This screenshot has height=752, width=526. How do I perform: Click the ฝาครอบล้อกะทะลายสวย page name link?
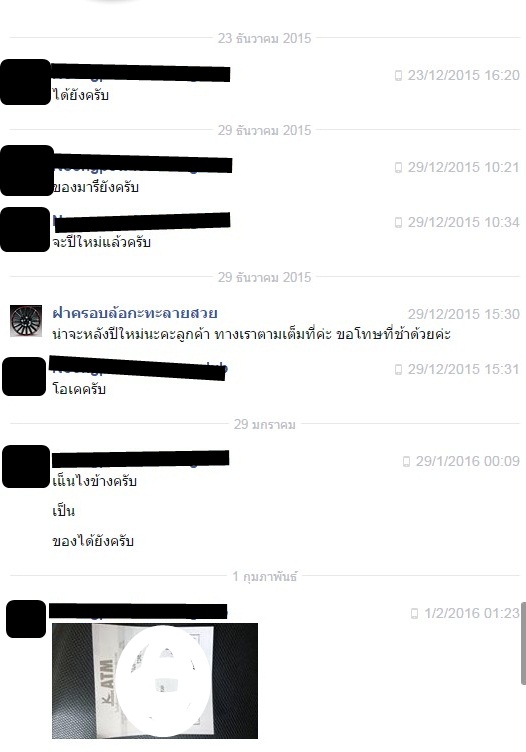coord(135,313)
